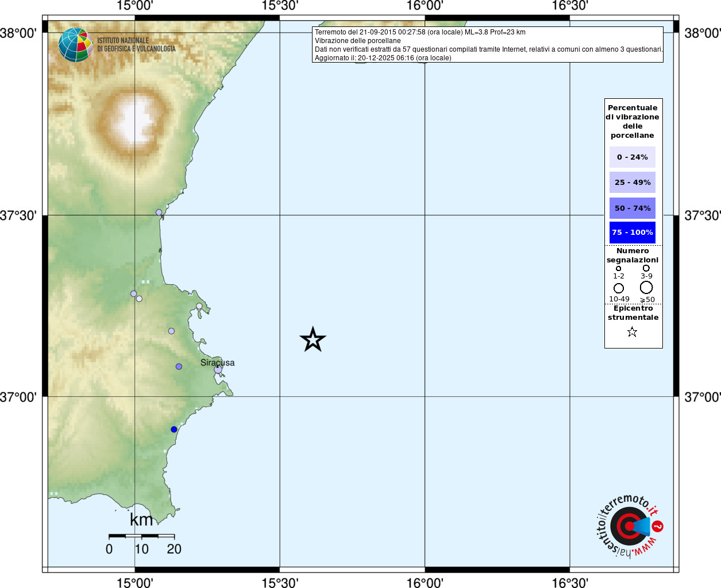Click the 38°00' label on the right axis
The image size is (721, 588).
pyautogui.click(x=703, y=33)
